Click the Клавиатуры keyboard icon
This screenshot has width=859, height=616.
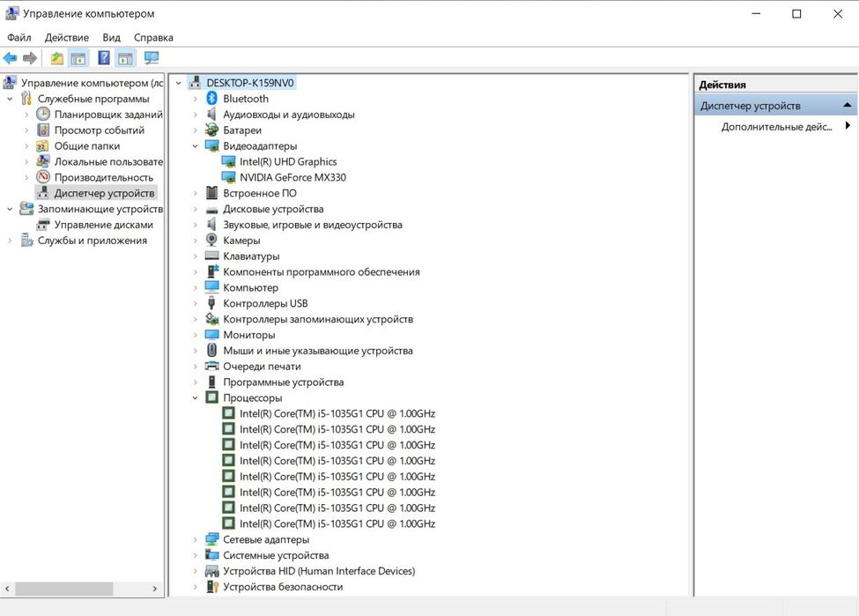(x=211, y=256)
